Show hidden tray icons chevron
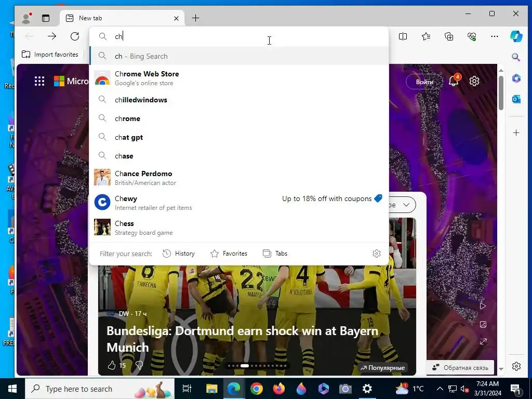The height and width of the screenshot is (399, 532). pos(440,389)
